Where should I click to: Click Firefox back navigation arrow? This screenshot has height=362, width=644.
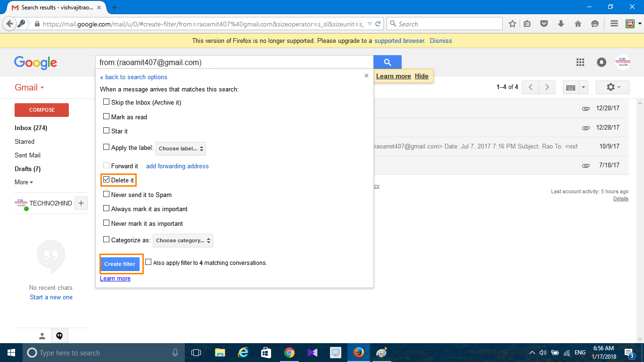9,24
